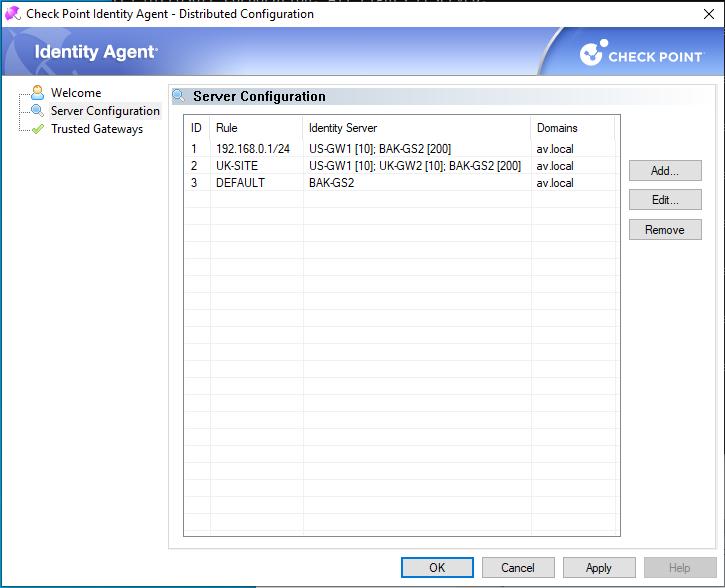Viewport: 725px width, 588px height.
Task: Click the Check Point logo in banner
Action: (642, 54)
